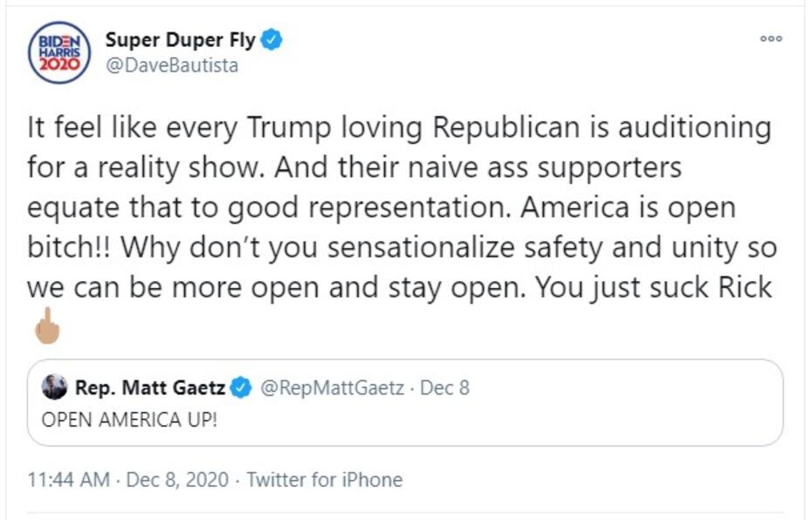
Task: Click the Twitter for iPhone source label
Action: tap(324, 479)
